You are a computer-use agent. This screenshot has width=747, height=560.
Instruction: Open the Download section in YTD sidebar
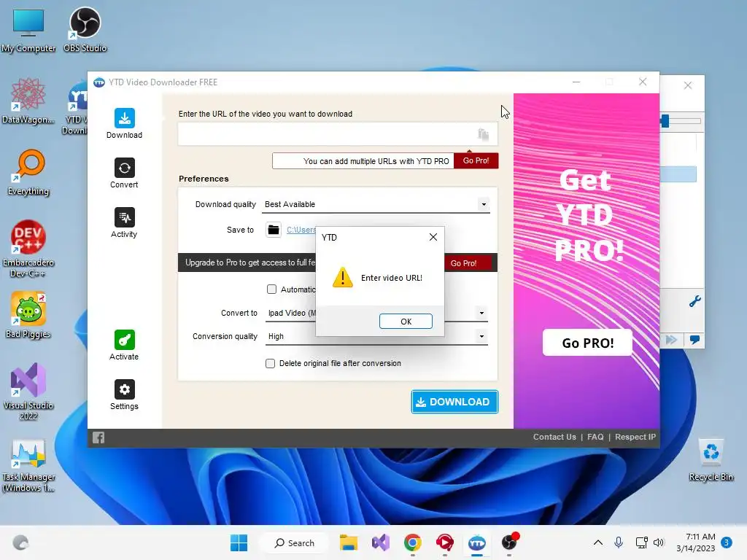coord(124,123)
